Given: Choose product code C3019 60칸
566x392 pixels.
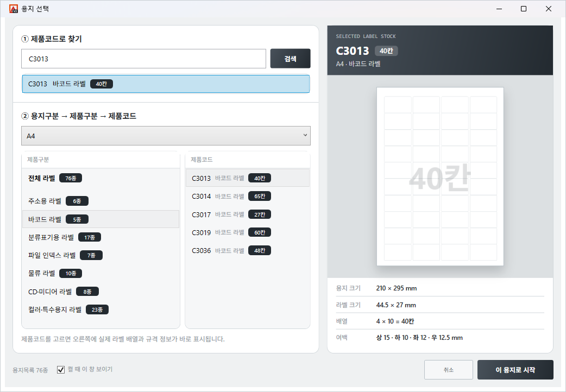Looking at the screenshot, I should (x=248, y=232).
